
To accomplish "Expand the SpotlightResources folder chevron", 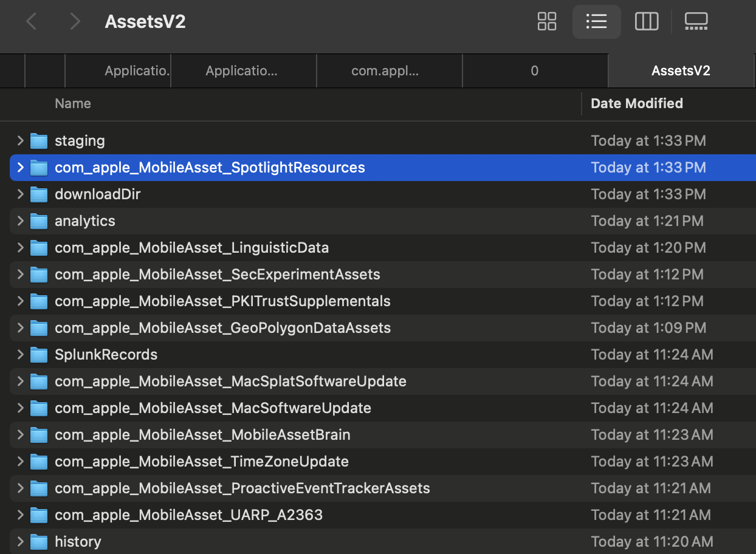I will (21, 168).
